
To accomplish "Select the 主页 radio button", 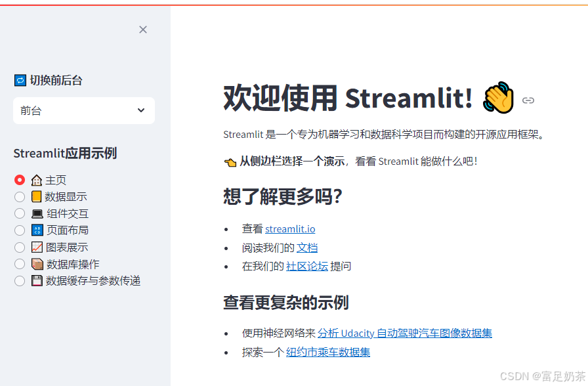I will click(20, 180).
